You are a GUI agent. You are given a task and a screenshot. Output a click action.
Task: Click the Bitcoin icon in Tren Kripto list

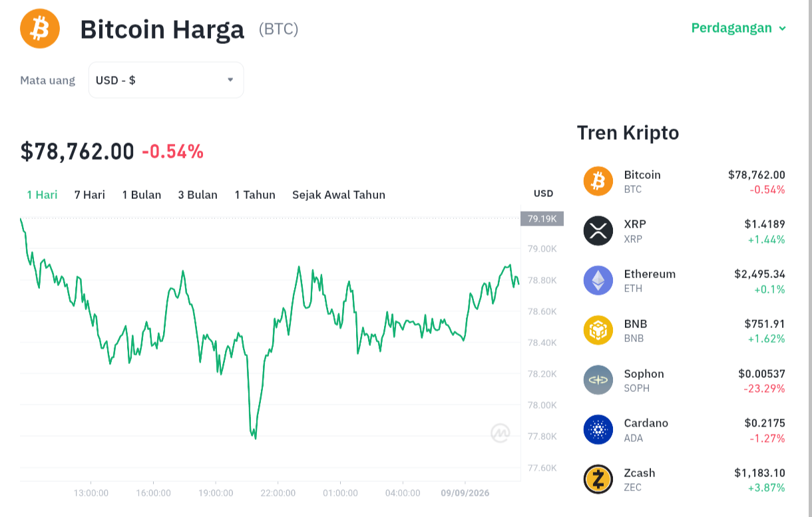click(x=598, y=181)
